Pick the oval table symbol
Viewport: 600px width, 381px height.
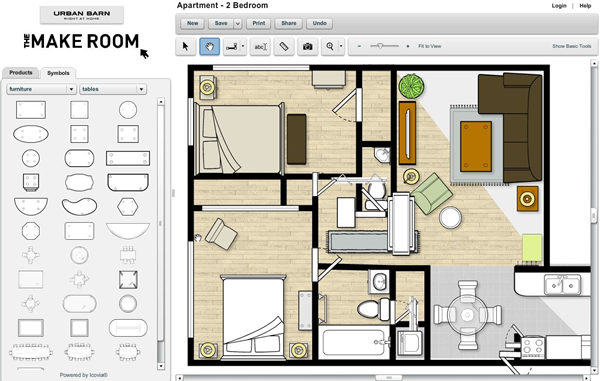[31, 134]
